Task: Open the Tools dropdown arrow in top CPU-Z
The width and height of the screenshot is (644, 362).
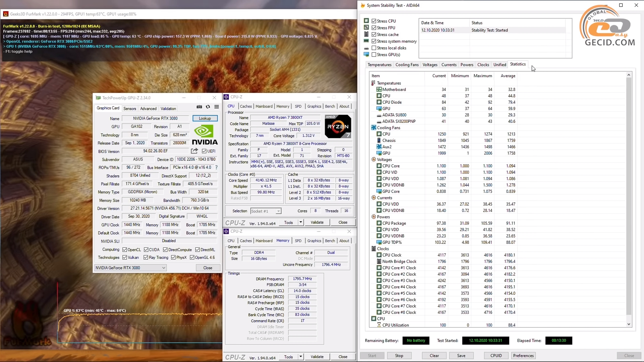Action: pyautogui.click(x=301, y=222)
